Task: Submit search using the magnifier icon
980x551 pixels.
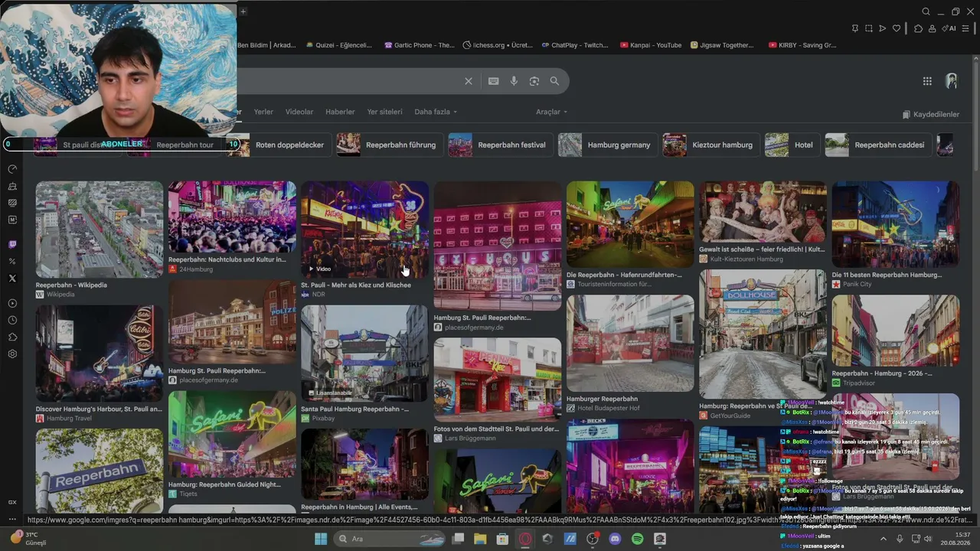Action: point(554,81)
